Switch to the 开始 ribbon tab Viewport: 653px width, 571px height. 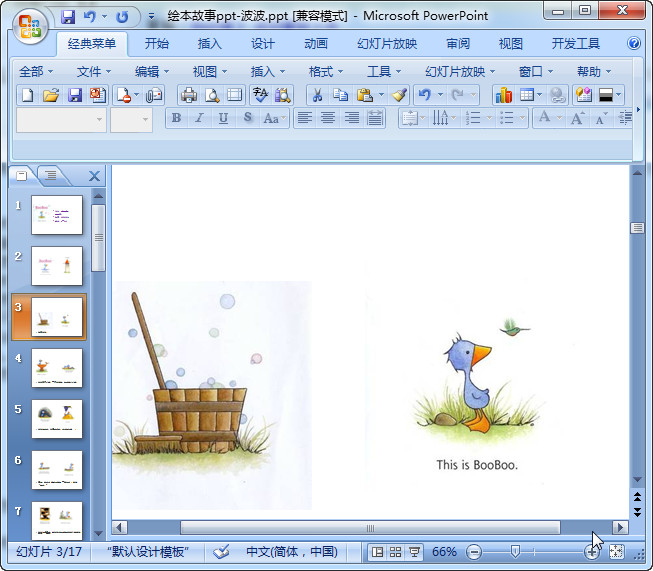[157, 44]
